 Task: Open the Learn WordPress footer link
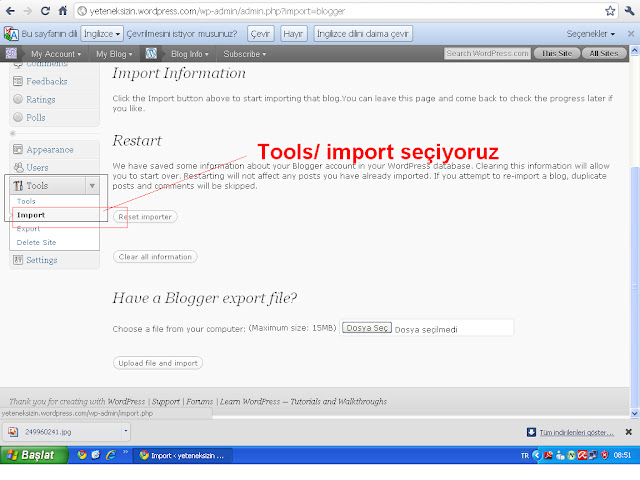[x=303, y=401]
